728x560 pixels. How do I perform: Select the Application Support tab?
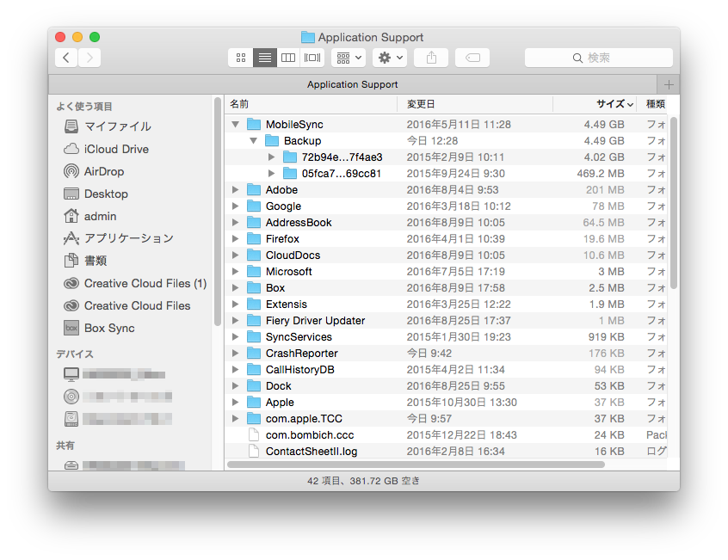(x=353, y=84)
